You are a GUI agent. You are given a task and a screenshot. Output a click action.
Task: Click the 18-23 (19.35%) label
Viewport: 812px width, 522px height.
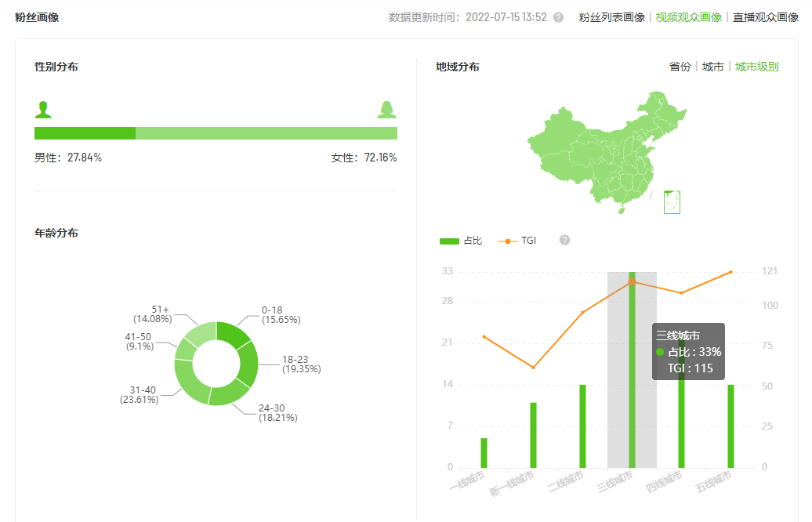click(x=302, y=364)
